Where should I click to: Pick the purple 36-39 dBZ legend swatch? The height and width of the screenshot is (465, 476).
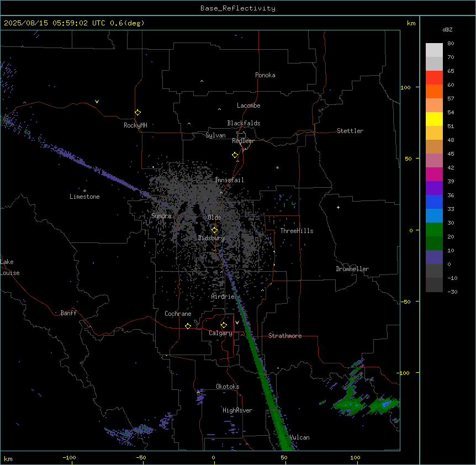pyautogui.click(x=434, y=188)
